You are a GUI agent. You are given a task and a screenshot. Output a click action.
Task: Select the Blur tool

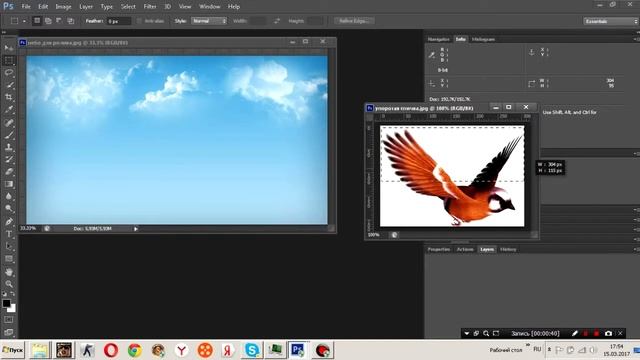9,196
